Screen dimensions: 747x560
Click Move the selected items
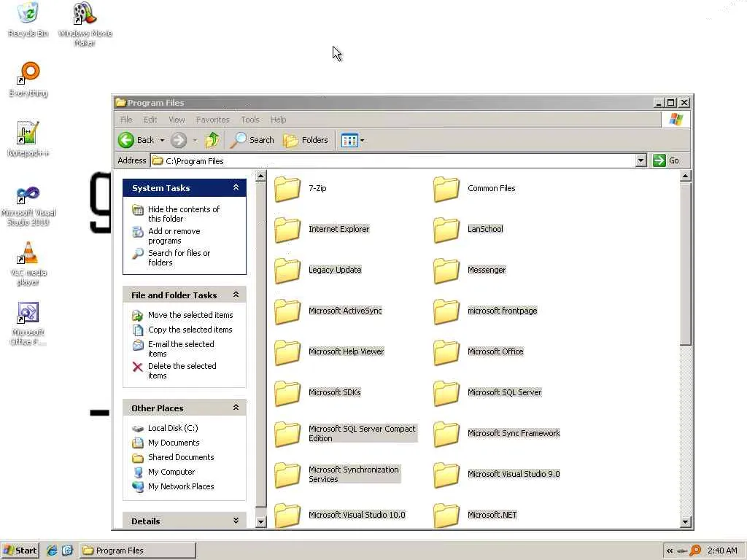[190, 315]
